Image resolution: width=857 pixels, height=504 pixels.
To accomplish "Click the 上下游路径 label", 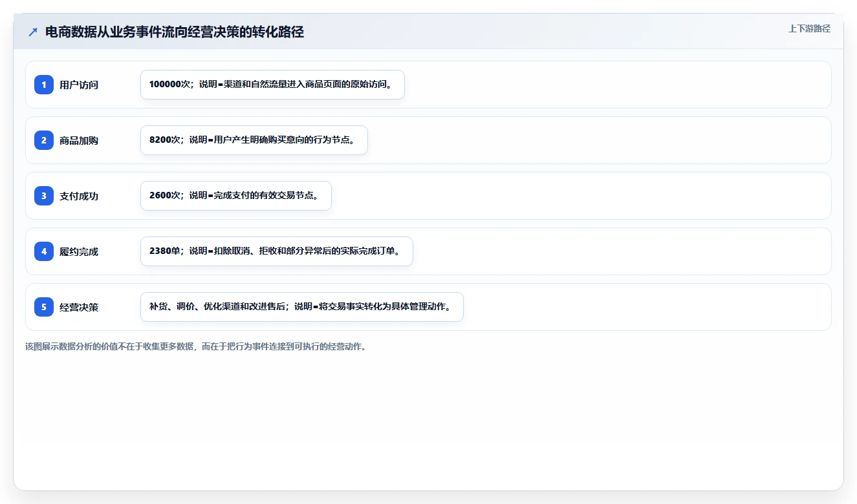I will click(809, 28).
